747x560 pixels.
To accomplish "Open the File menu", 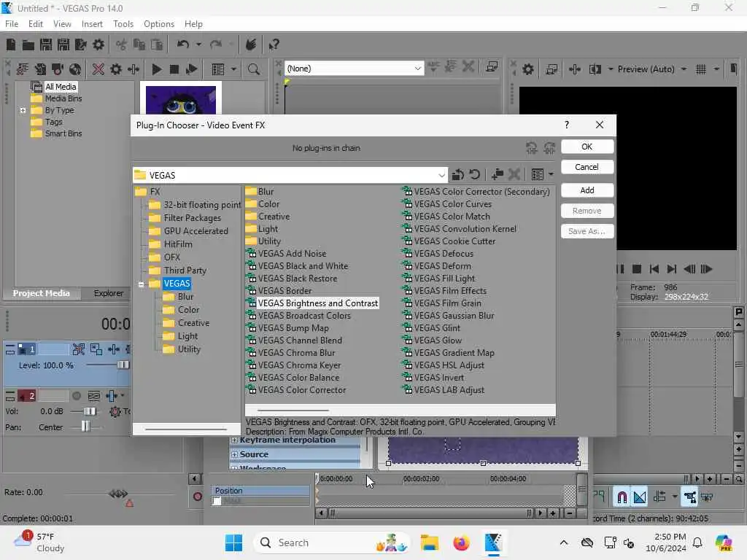I will click(x=12, y=24).
